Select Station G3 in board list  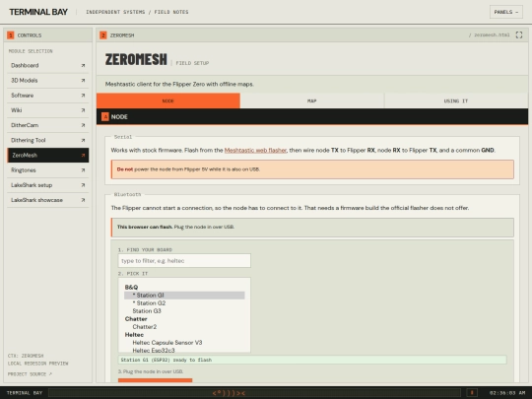point(184,311)
